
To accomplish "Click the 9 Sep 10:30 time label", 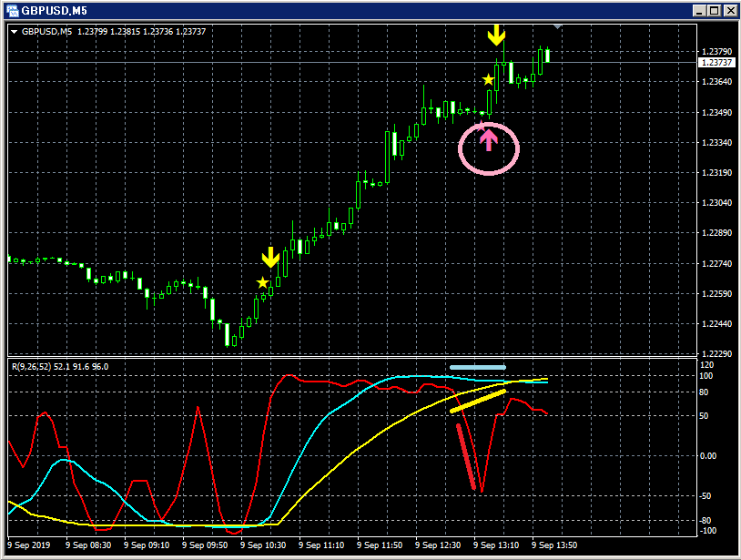I will click(x=263, y=545).
